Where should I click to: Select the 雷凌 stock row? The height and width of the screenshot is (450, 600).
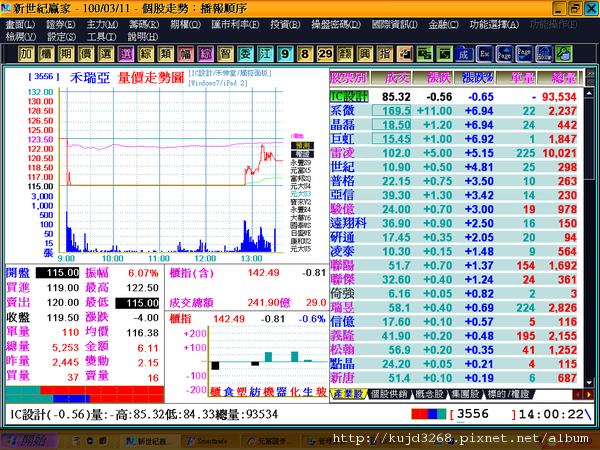point(456,153)
